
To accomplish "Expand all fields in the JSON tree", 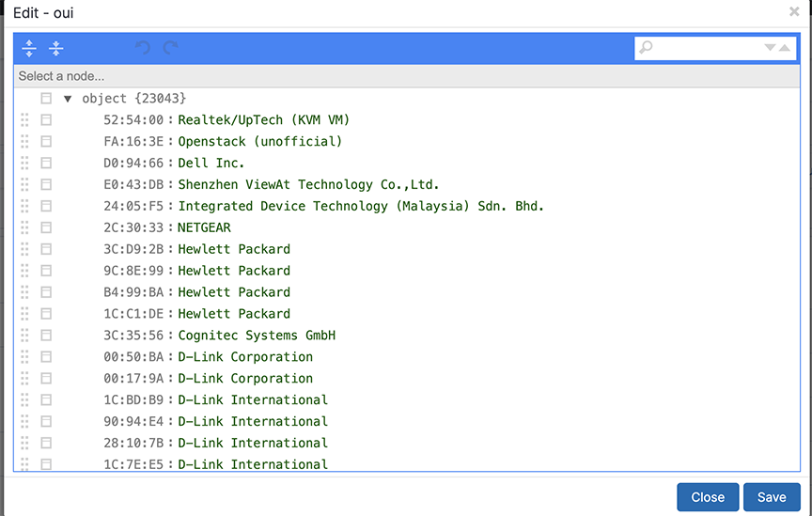I will point(29,48).
